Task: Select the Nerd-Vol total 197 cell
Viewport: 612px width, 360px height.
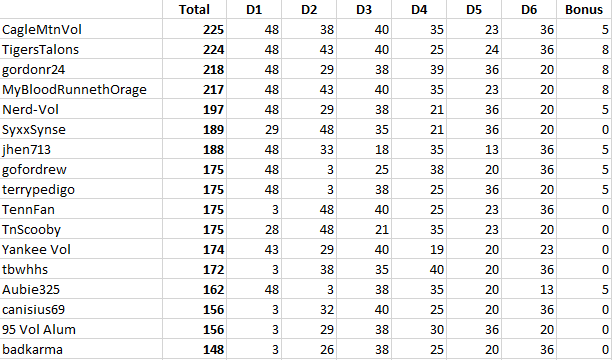Action: (x=194, y=109)
